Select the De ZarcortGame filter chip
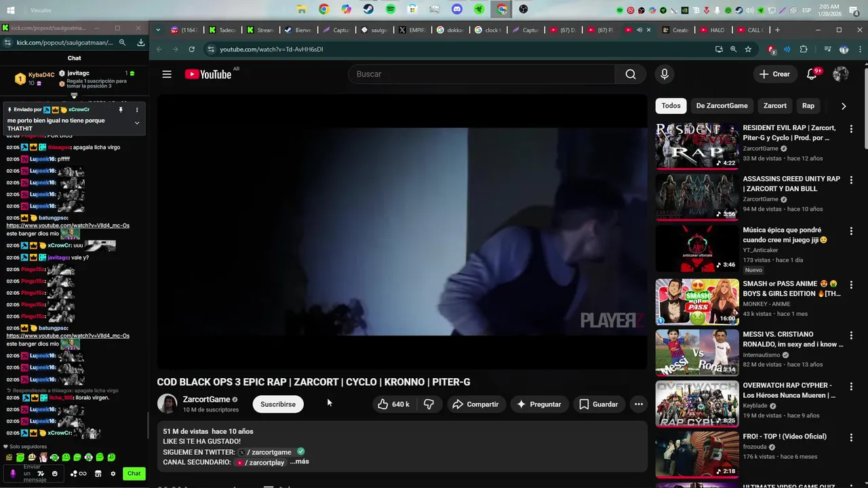The image size is (868, 488). (x=722, y=106)
